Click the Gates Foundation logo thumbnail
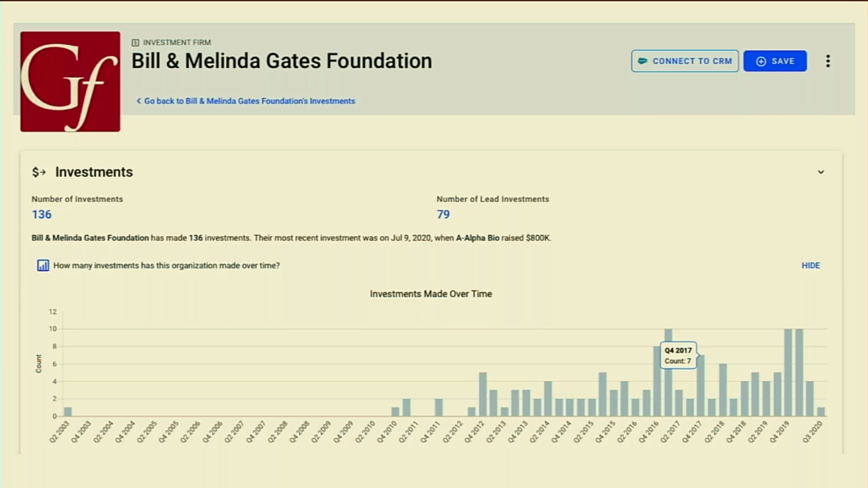Viewport: 868px width, 488px height. pyautogui.click(x=70, y=82)
